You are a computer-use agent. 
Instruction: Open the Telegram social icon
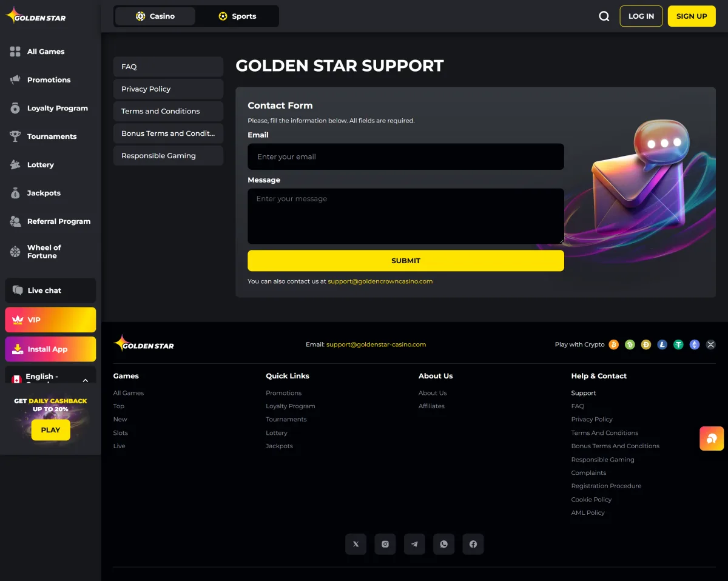click(x=414, y=544)
